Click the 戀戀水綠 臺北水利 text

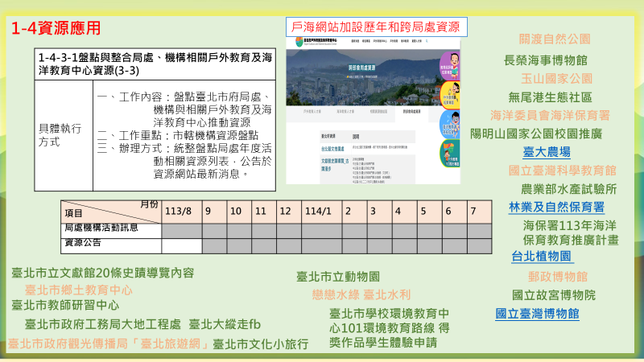(x=361, y=295)
